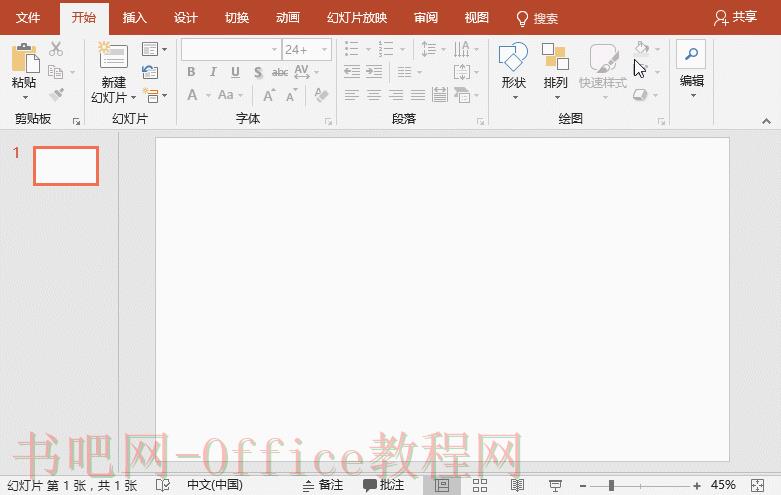Click the spell check status icon

162,485
